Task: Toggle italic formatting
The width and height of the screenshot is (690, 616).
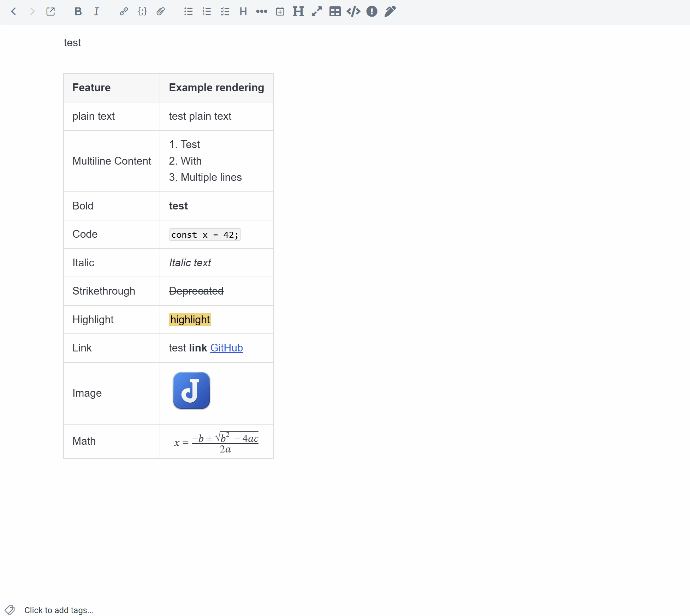Action: pyautogui.click(x=96, y=12)
